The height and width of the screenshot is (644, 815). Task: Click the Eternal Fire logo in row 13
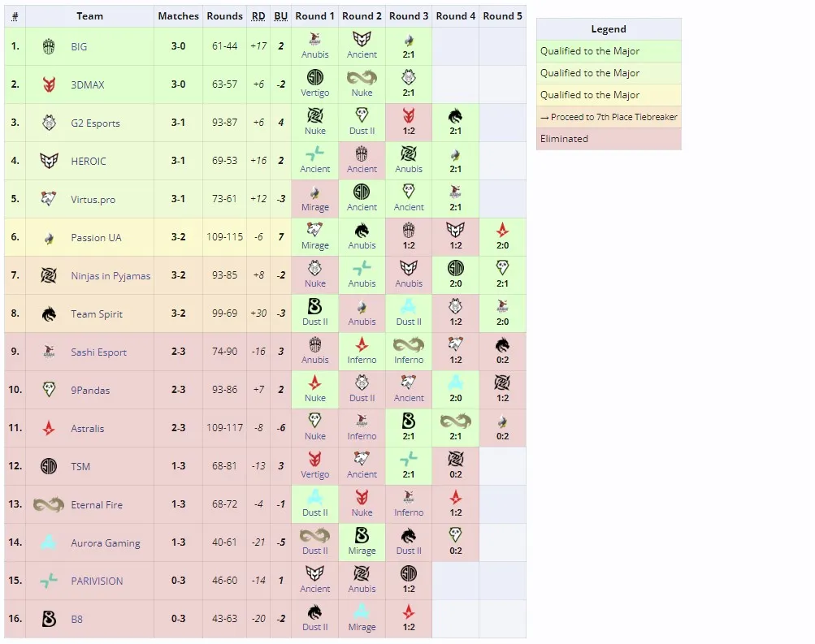[x=48, y=504]
